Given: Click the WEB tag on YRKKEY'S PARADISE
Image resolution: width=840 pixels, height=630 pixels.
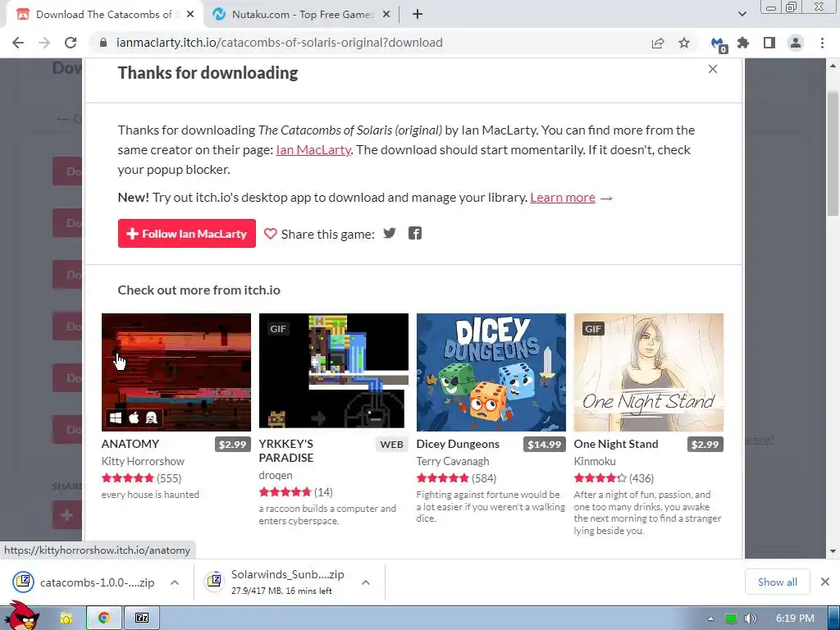Looking at the screenshot, I should (391, 444).
